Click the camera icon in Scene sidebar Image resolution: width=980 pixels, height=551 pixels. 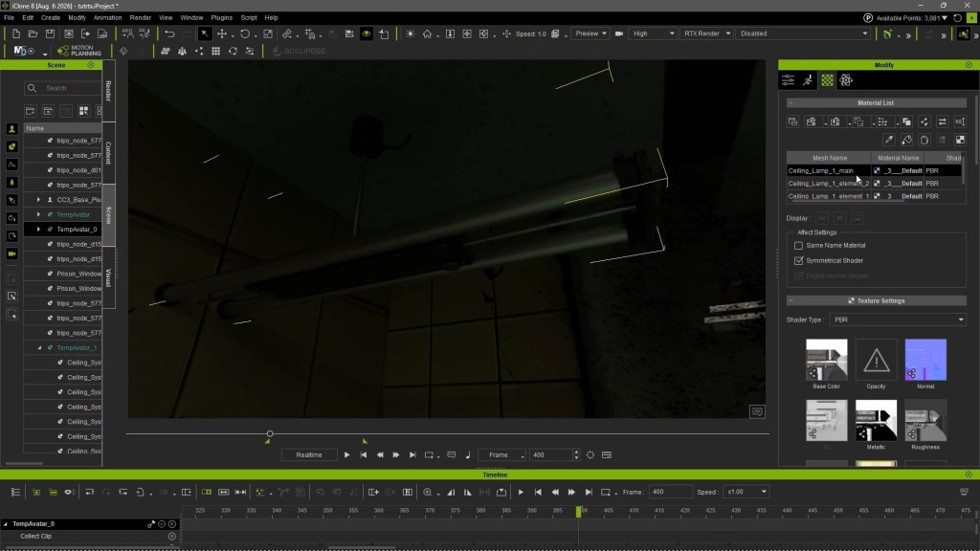(x=11, y=253)
